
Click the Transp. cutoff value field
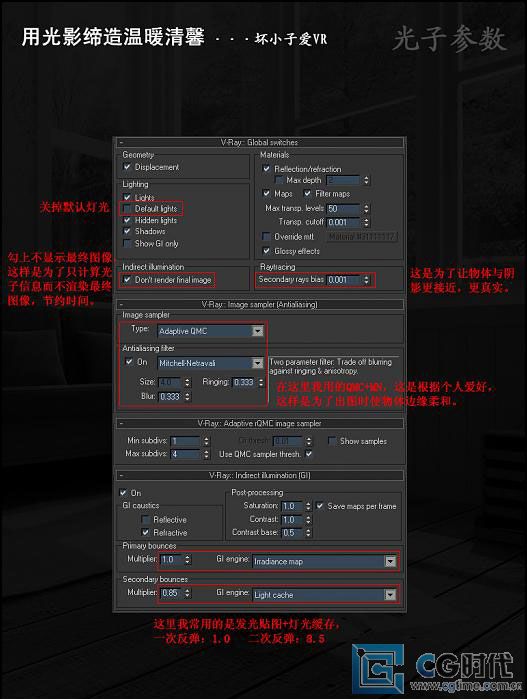coord(344,222)
